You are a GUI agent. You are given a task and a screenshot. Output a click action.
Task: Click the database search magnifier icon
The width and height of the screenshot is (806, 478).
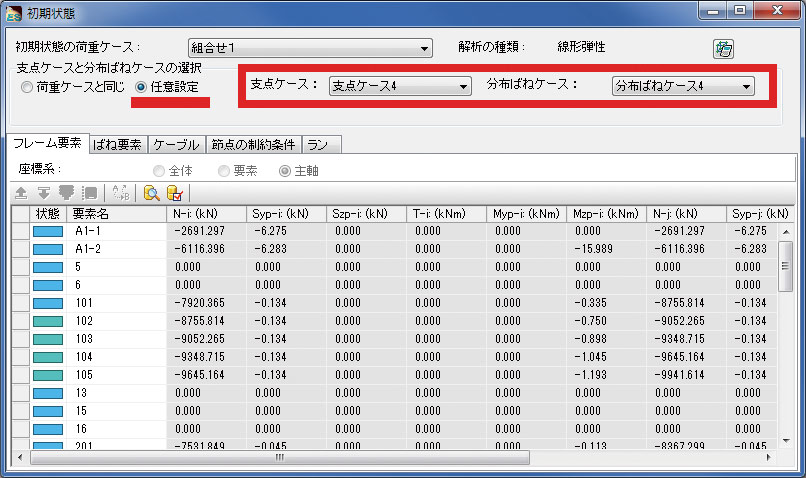pyautogui.click(x=152, y=193)
